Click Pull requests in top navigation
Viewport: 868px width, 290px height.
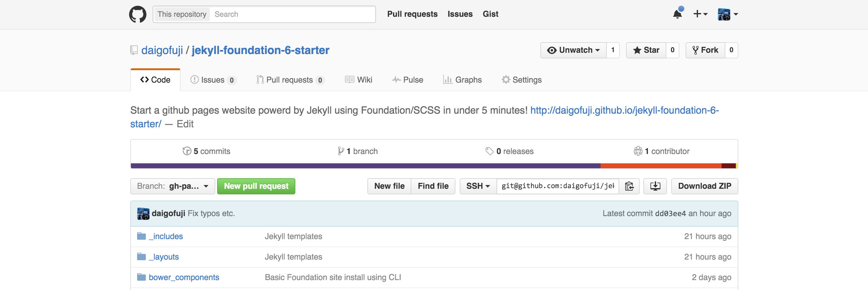(x=412, y=14)
